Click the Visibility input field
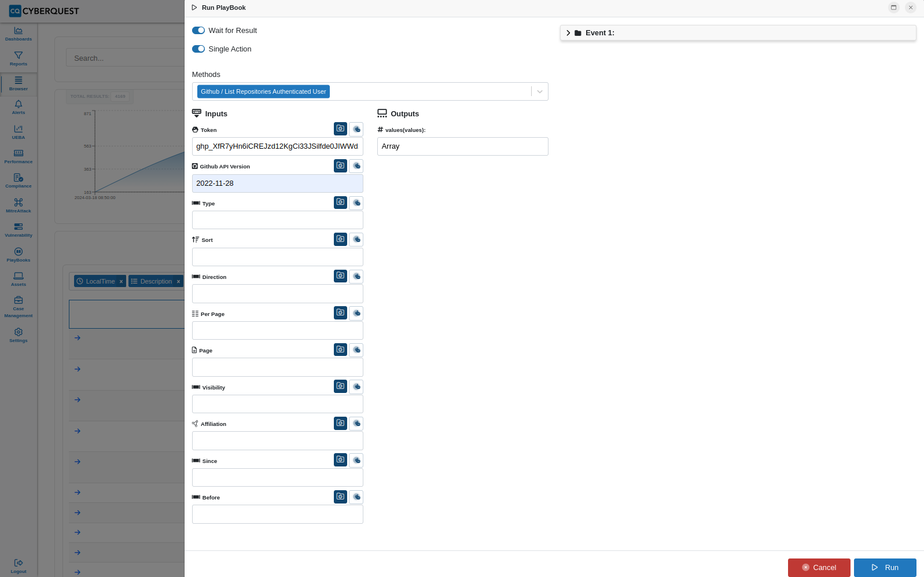This screenshot has width=924, height=577. pyautogui.click(x=278, y=404)
